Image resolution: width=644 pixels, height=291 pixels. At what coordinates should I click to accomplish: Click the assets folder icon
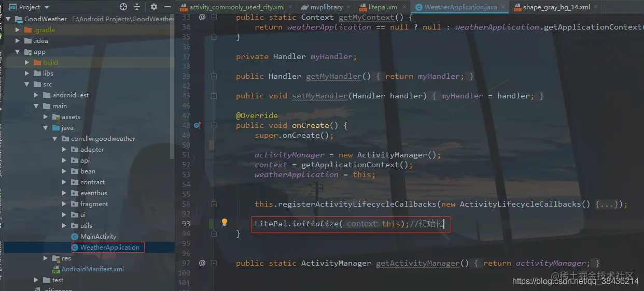(x=56, y=117)
